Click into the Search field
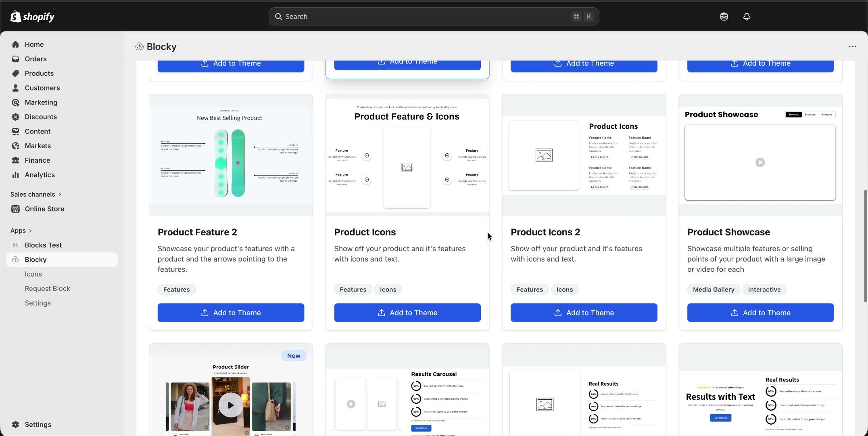This screenshot has height=436, width=868. click(x=434, y=17)
